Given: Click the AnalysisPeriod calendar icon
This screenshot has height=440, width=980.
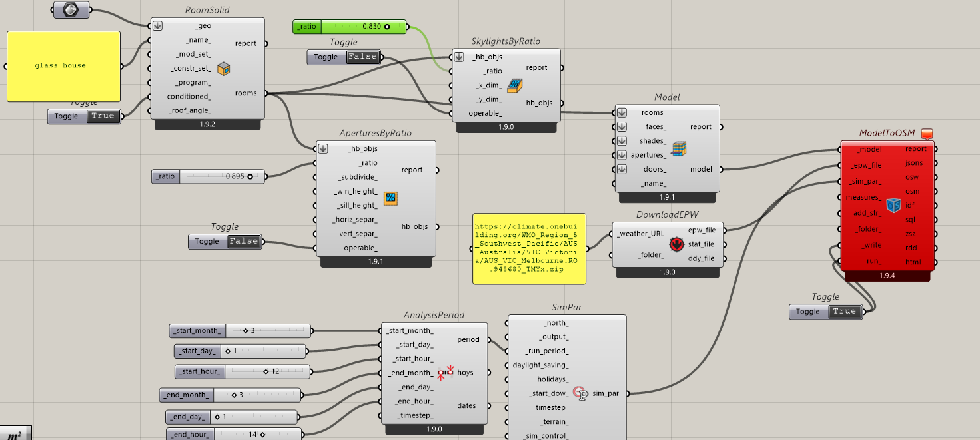Looking at the screenshot, I should tap(445, 373).
